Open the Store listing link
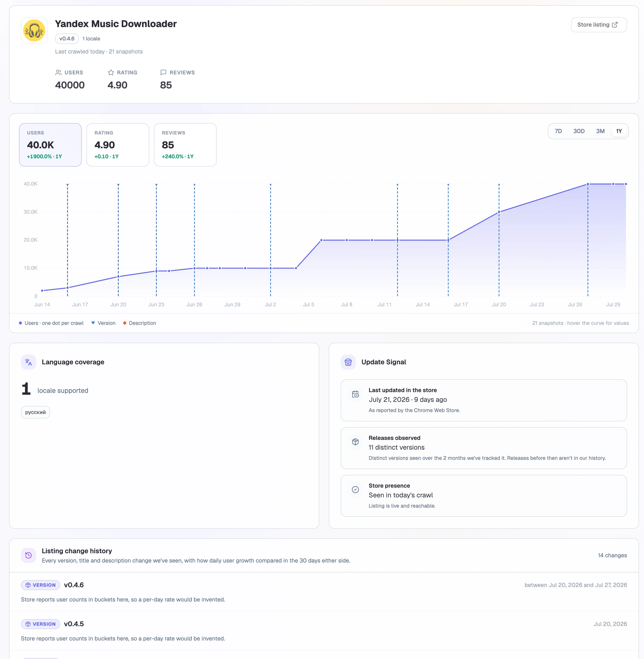 click(599, 25)
